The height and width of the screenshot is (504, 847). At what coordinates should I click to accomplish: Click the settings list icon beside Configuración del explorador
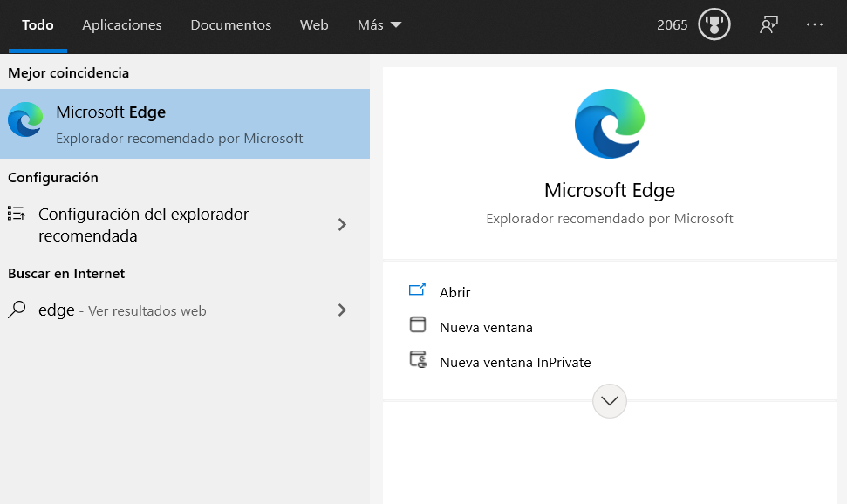[x=17, y=214]
